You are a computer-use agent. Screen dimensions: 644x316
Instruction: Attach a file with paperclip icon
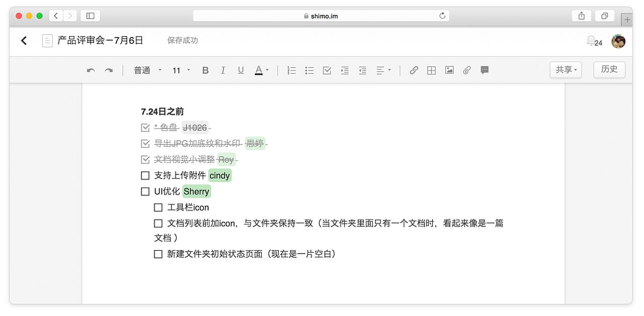click(x=467, y=70)
